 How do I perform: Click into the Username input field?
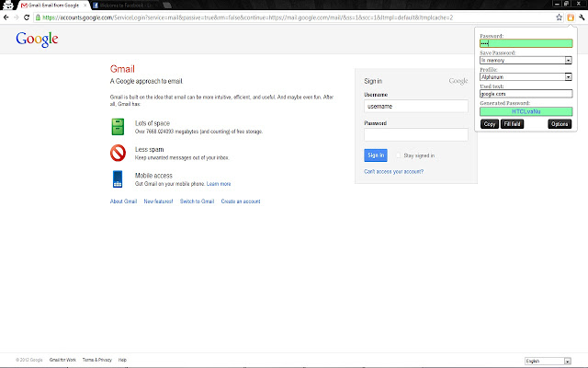(x=416, y=107)
